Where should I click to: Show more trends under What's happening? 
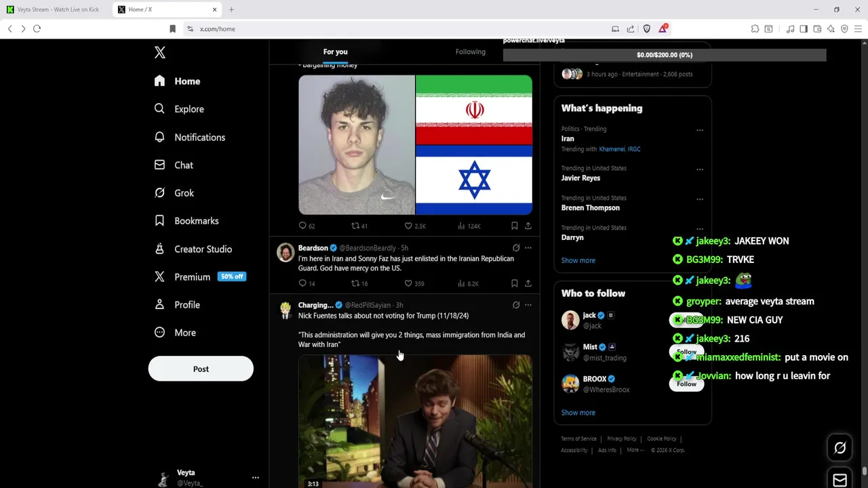(578, 260)
